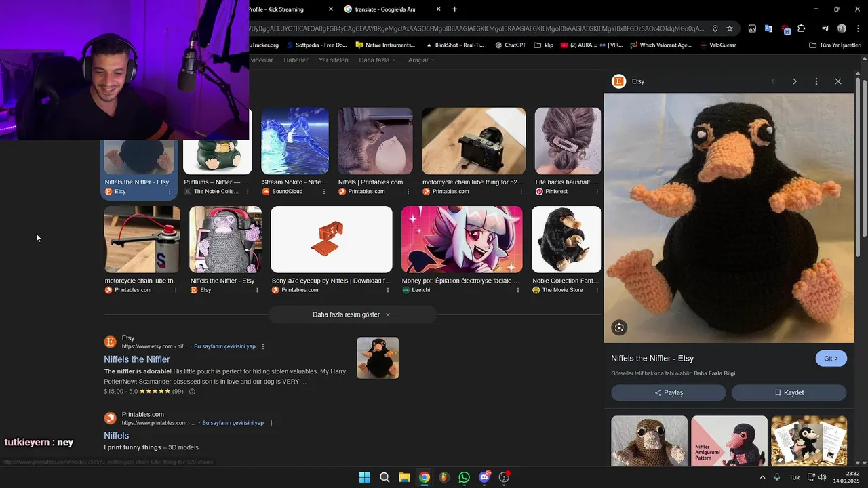Open the Daha Fazla Bilgi link
Image resolution: width=868 pixels, height=488 pixels.
[714, 373]
